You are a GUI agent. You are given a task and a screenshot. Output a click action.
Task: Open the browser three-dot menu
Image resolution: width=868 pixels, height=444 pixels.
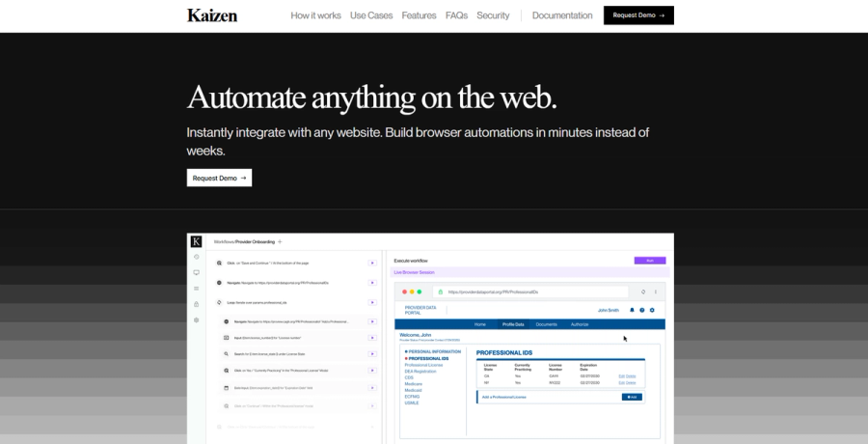[656, 291]
